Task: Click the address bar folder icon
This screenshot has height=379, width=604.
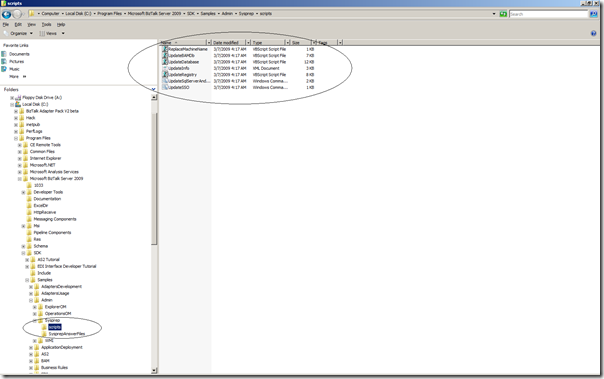Action: pos(32,14)
